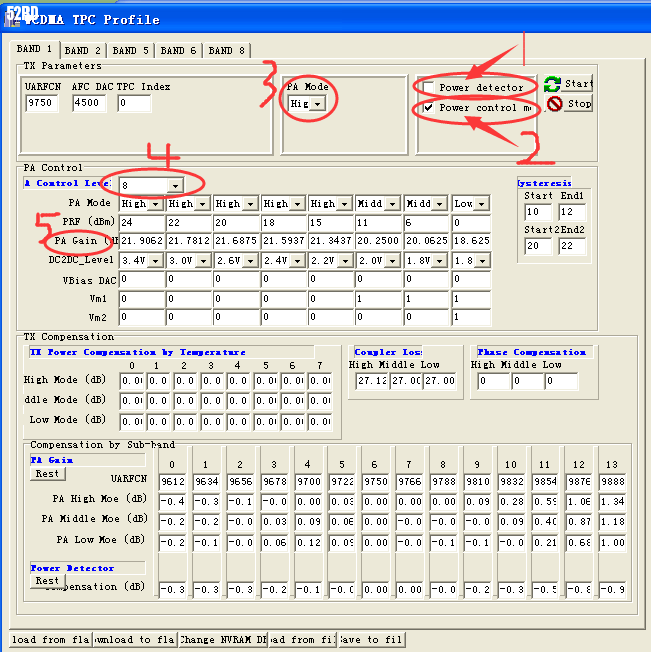Image resolution: width=651 pixels, height=652 pixels.
Task: Click the download to flash button
Action: point(135,640)
